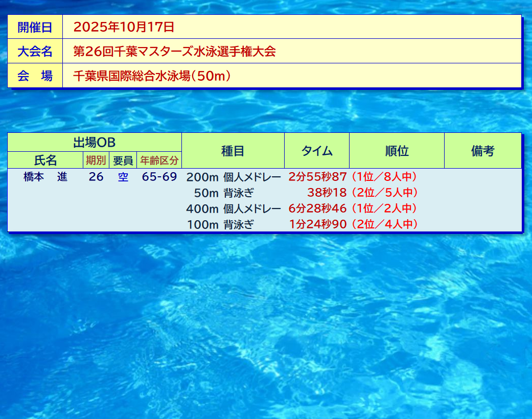This screenshot has height=419, width=532.
Task: Click the 期別 column header
Action: pos(96,160)
